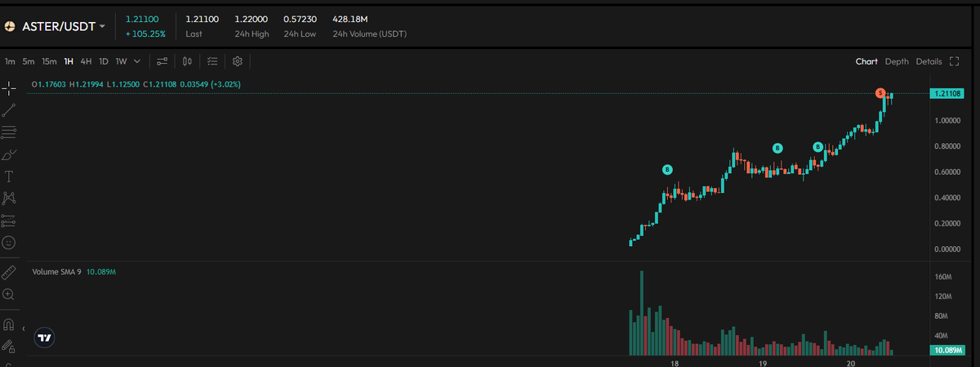Select the 1W timeframe
Viewport: 980px width, 367px height.
tap(121, 61)
